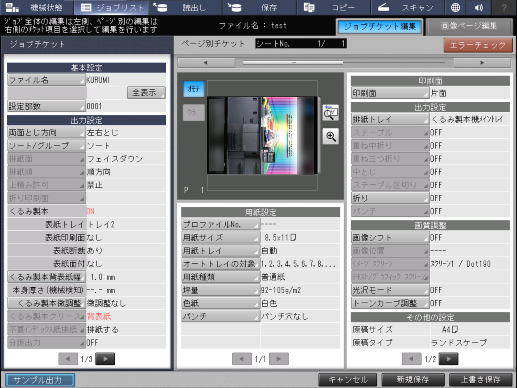The height and width of the screenshot is (388, 517).
Task: Open the 坪量 paper weight setting
Action: click(220, 290)
